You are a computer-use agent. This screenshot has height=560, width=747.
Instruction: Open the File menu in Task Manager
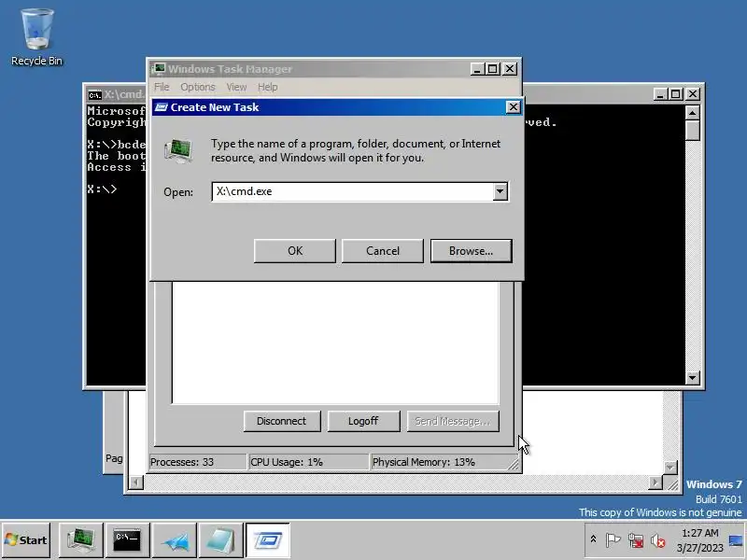(162, 87)
